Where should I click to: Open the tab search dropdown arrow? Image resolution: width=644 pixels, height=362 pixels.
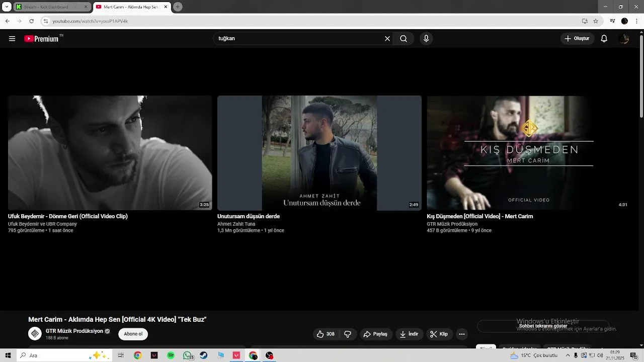pos(7,7)
